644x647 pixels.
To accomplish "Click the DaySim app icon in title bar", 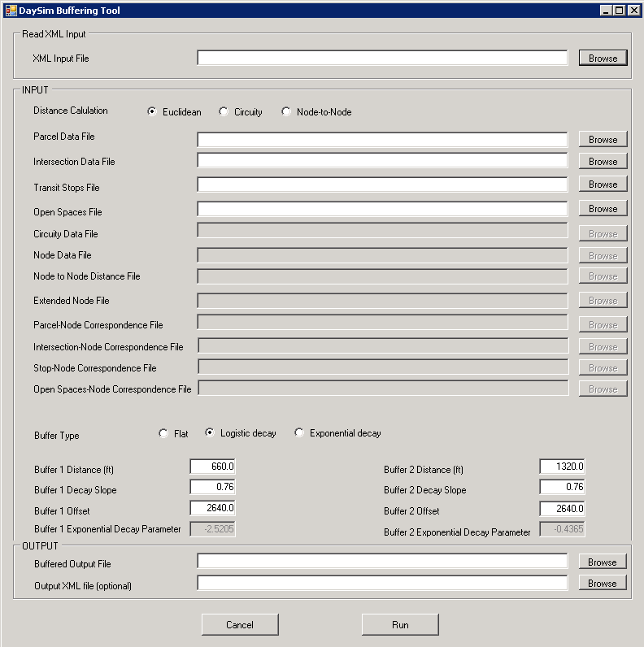I will tap(11, 10).
